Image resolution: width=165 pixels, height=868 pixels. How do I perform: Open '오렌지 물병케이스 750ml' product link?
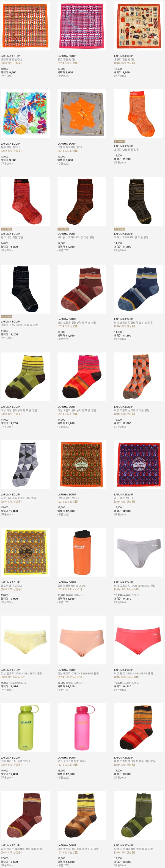71,586
